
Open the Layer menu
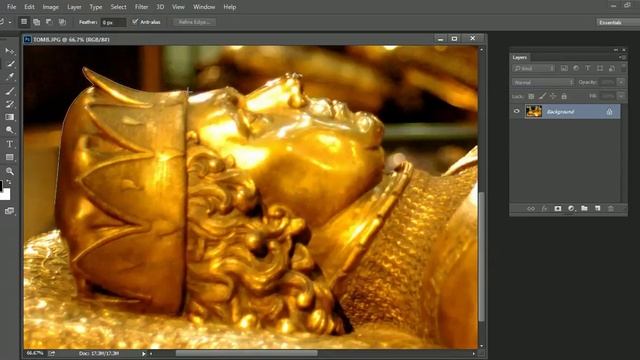coord(74,7)
